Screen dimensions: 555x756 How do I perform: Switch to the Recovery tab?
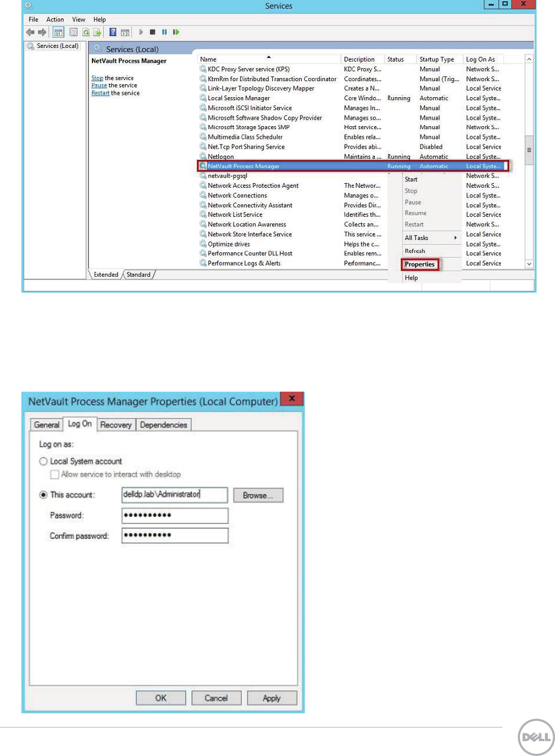[x=116, y=425]
